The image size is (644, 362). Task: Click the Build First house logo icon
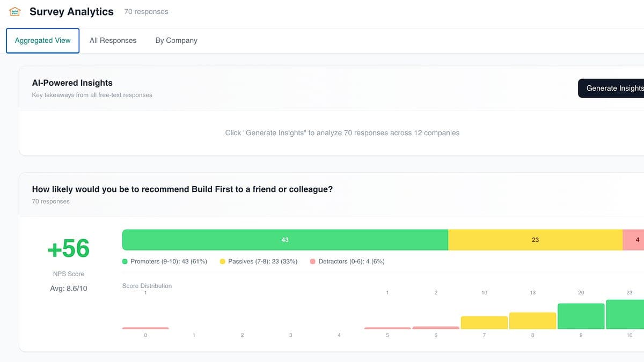pos(14,11)
